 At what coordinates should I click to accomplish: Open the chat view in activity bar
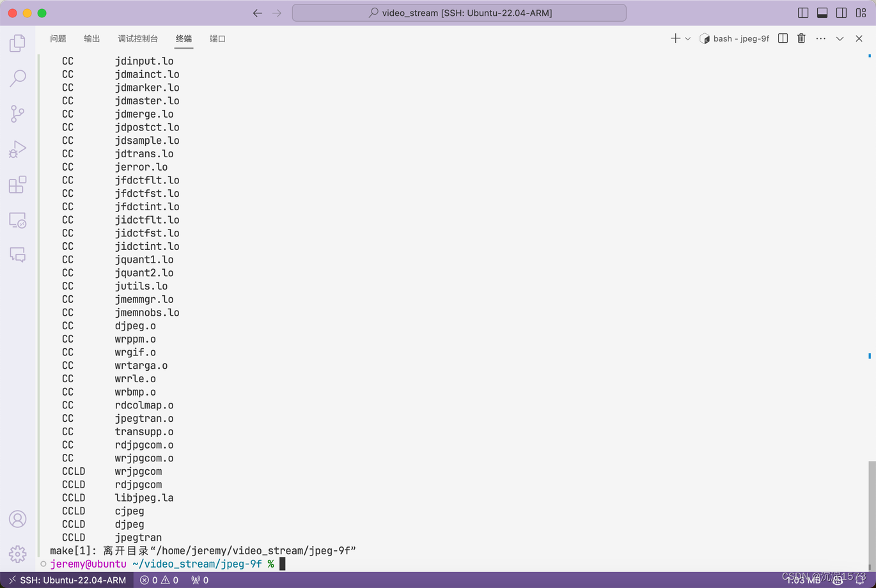17,254
